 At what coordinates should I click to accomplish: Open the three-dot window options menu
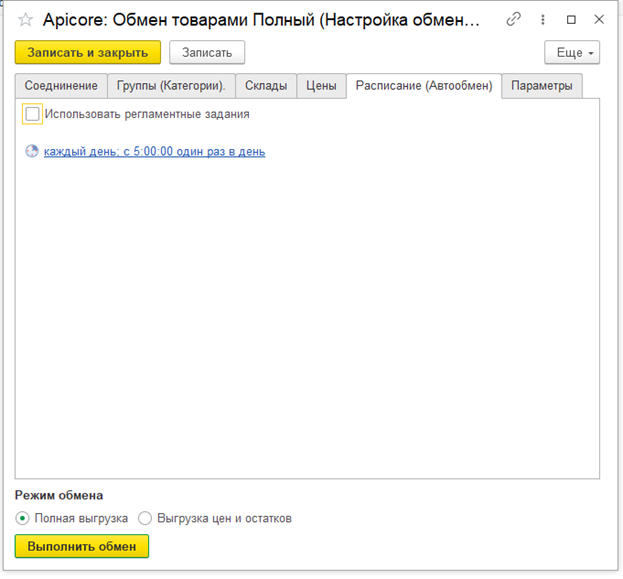543,19
